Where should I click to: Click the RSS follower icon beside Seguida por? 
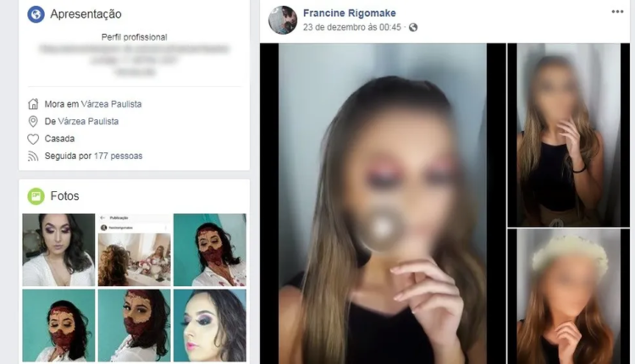[33, 157]
